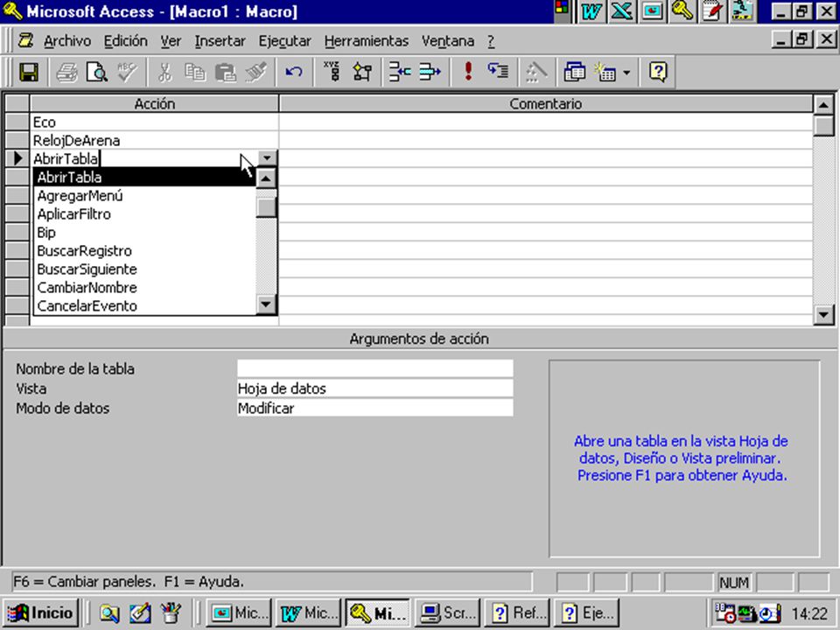The width and height of the screenshot is (840, 630).
Task: Click the Inicio start button
Action: click(x=41, y=612)
